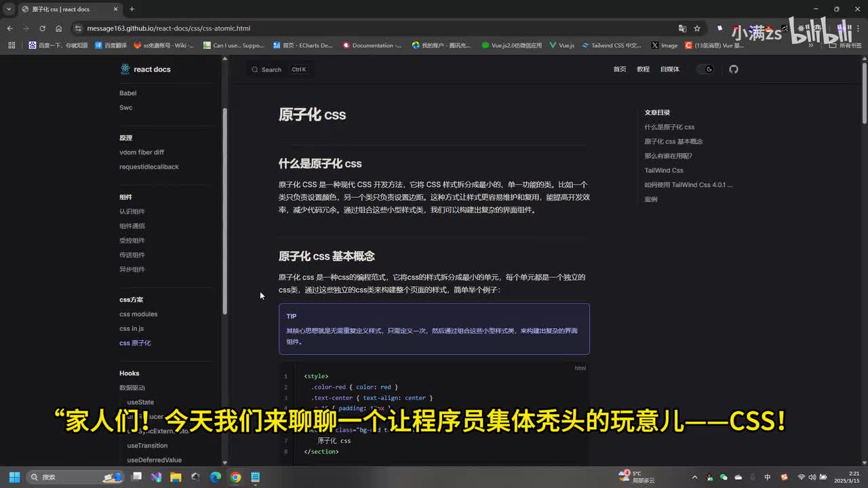Expand the tab search dropdown arrow

coord(8,9)
